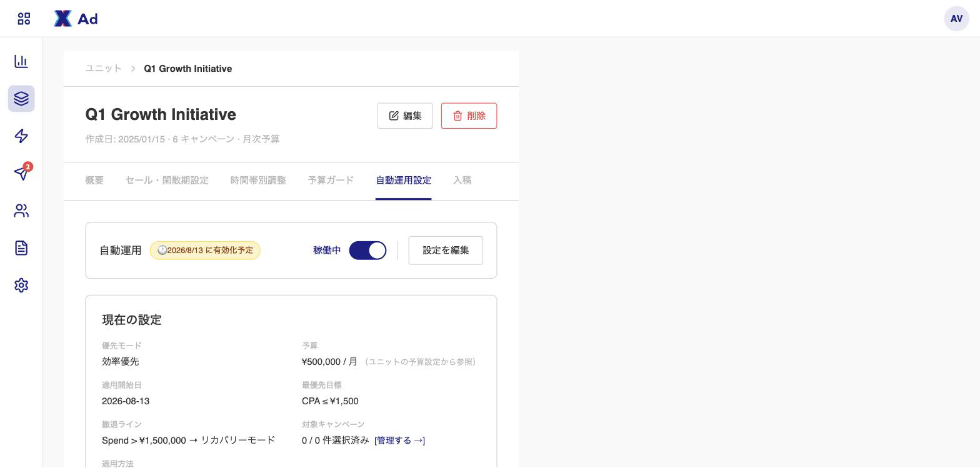Image resolution: width=980 pixels, height=468 pixels.
Task: Click the 自動運用 label
Action: [121, 251]
